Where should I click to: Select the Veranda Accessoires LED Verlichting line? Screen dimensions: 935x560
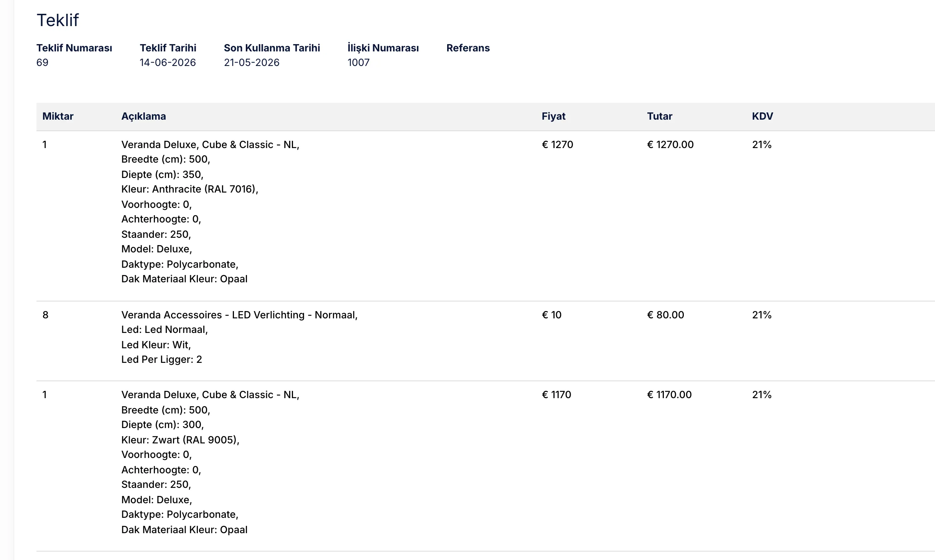(239, 315)
